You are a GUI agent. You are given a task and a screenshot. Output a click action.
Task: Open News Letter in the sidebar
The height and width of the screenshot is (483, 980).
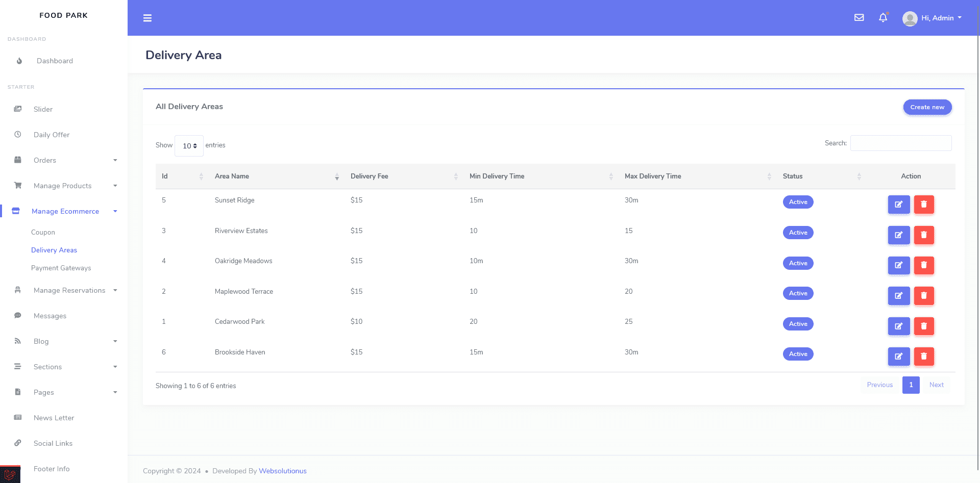click(x=54, y=418)
